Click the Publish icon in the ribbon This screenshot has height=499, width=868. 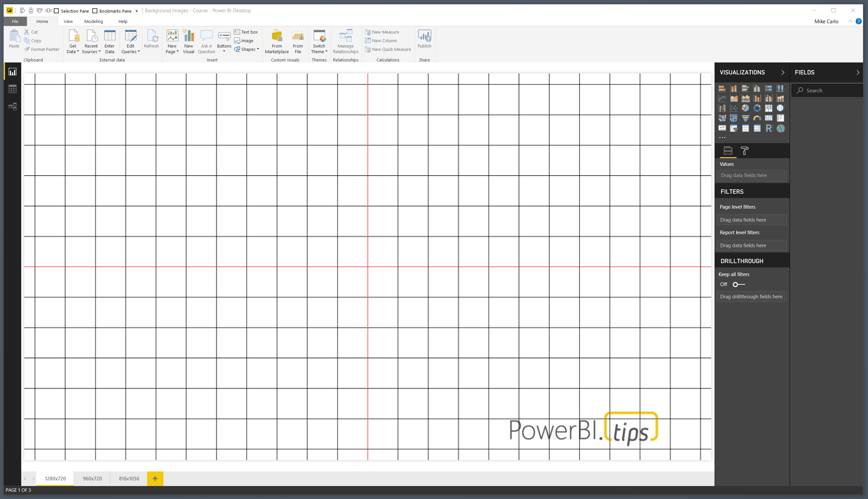[424, 39]
